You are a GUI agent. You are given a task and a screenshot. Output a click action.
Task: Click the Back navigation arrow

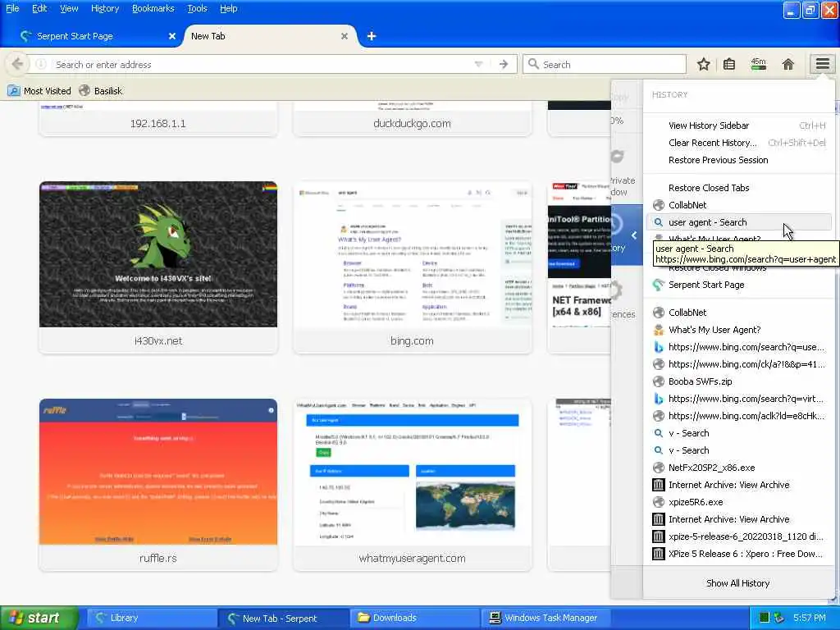point(17,64)
